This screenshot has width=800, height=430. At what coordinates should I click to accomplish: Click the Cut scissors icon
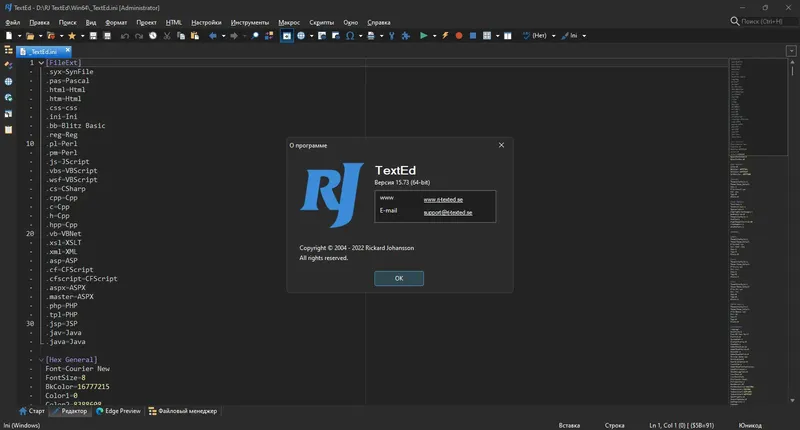pyautogui.click(x=167, y=36)
